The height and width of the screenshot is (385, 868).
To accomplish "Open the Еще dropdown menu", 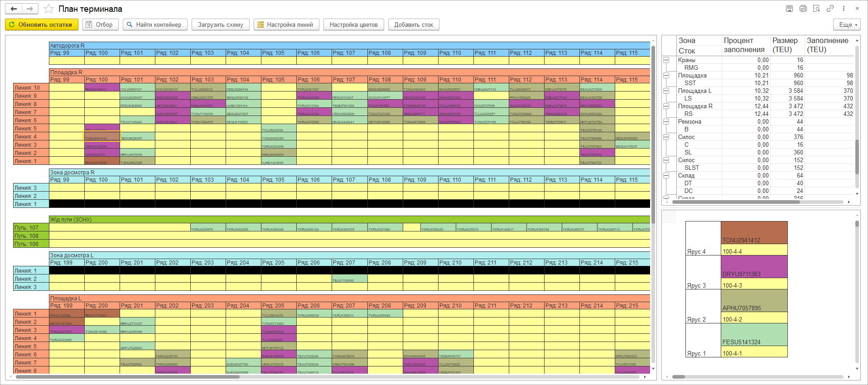I will 847,25.
